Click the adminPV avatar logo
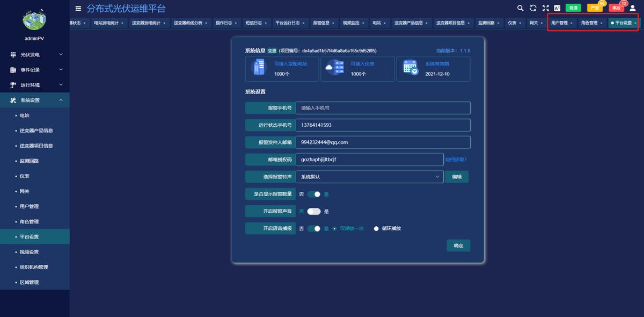The width and height of the screenshot is (644, 317). tap(34, 19)
